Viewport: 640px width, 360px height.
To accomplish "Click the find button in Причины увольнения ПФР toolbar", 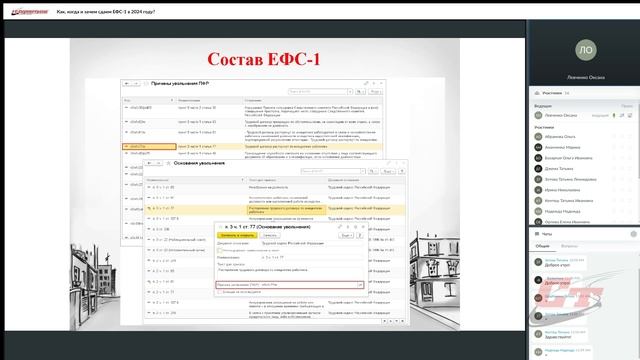I will click(360, 92).
